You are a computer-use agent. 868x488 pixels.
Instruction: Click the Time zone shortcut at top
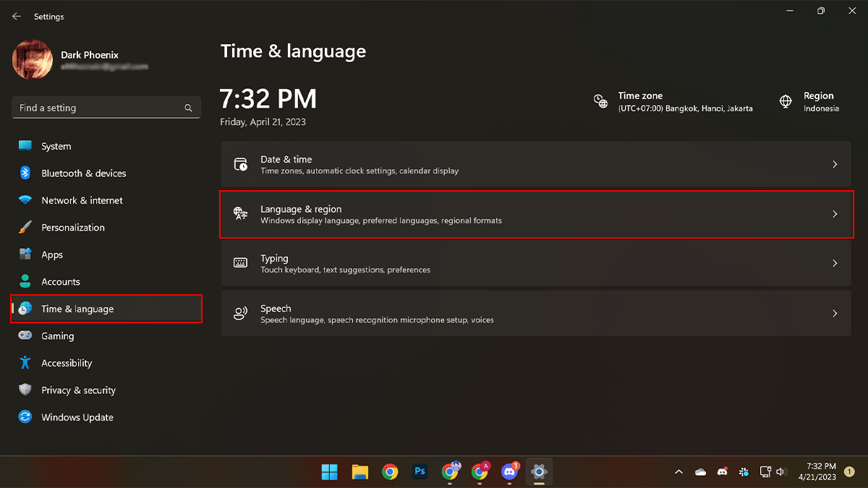674,102
